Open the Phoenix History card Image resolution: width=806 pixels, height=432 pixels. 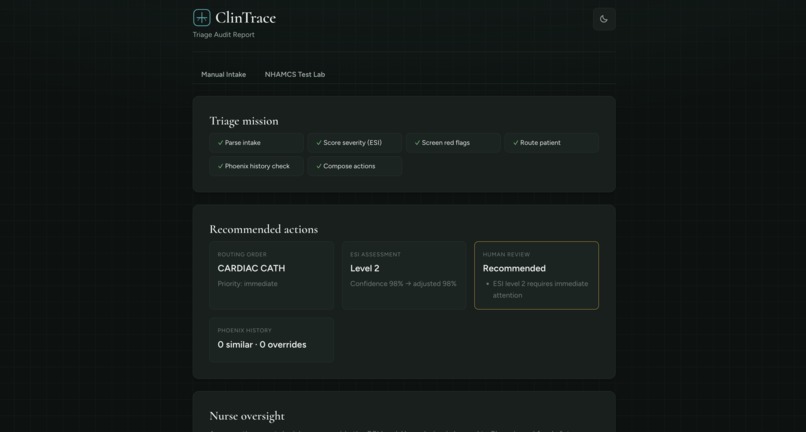click(271, 340)
